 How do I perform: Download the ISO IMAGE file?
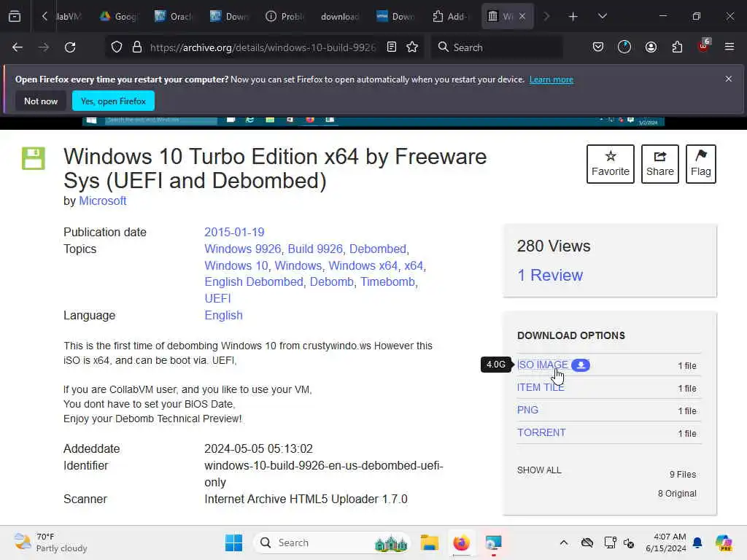(x=543, y=365)
